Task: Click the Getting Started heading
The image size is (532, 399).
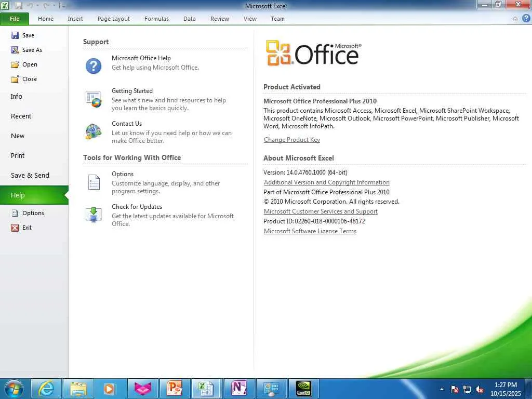Action: [x=132, y=91]
